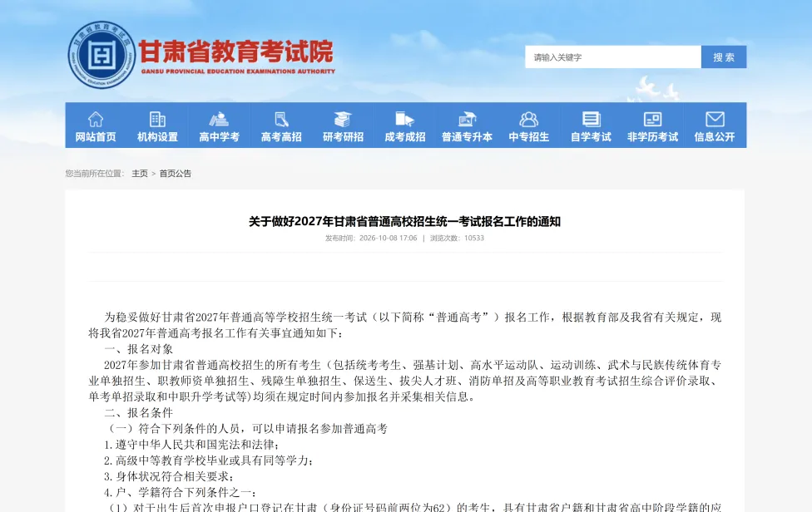This screenshot has width=812, height=512.
Task: Click the icon above 普通专升本
Action: (467, 119)
